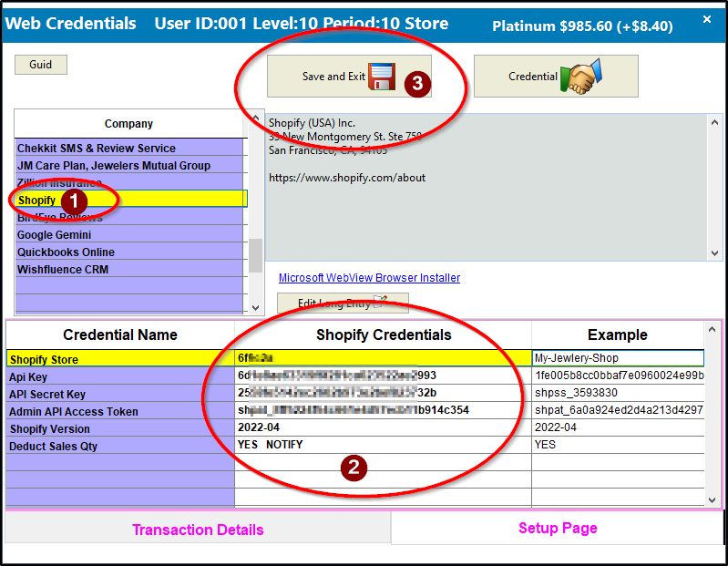Click the Save and Exit button label
This screenshot has width=728, height=566.
(333, 77)
